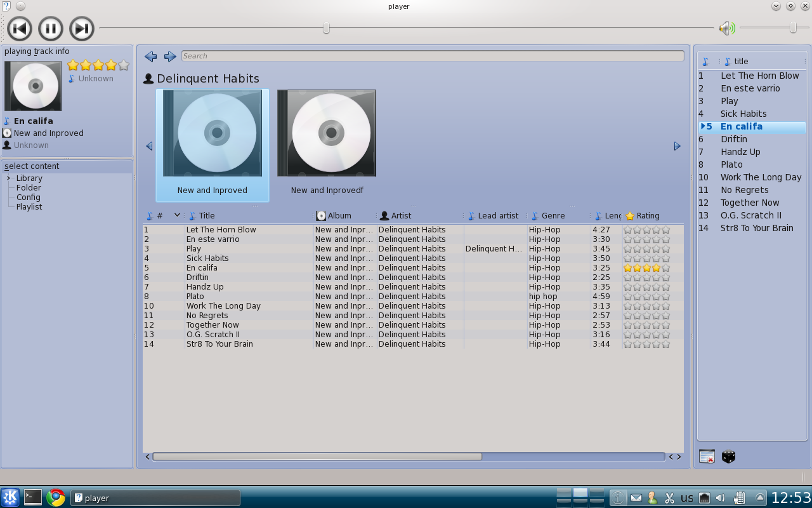The image size is (812, 508).
Task: Rate 'Let The Horn Blow' five stars
Action: point(665,230)
